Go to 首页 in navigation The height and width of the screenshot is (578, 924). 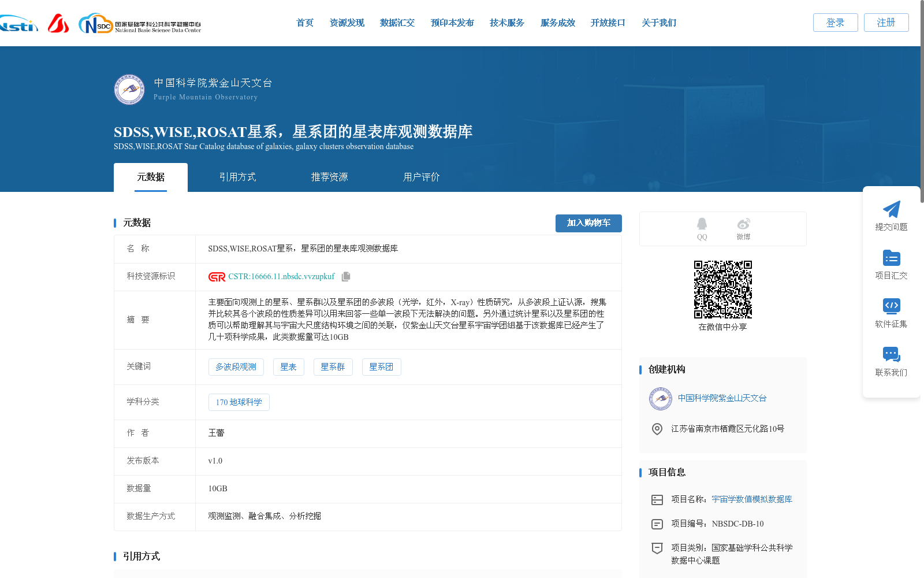point(305,23)
